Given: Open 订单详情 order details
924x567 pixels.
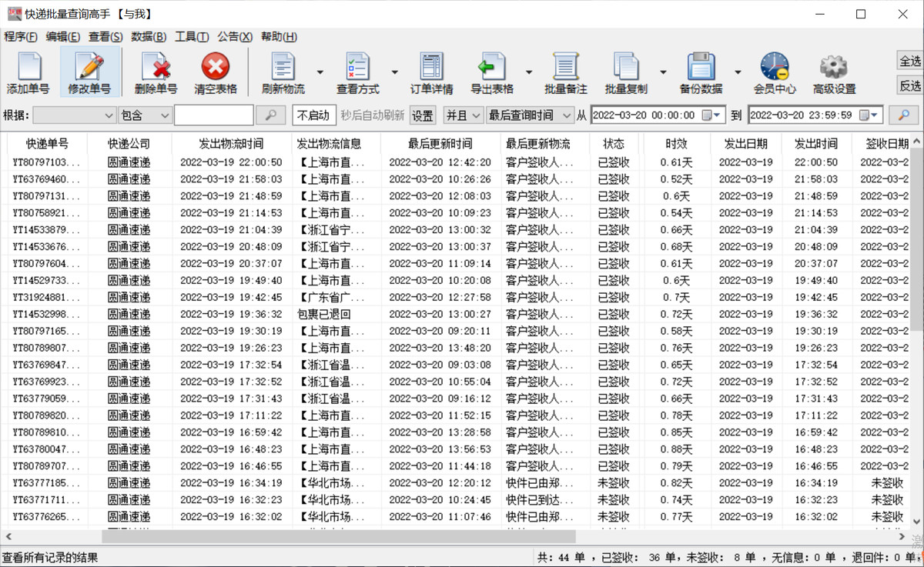Looking at the screenshot, I should (433, 72).
